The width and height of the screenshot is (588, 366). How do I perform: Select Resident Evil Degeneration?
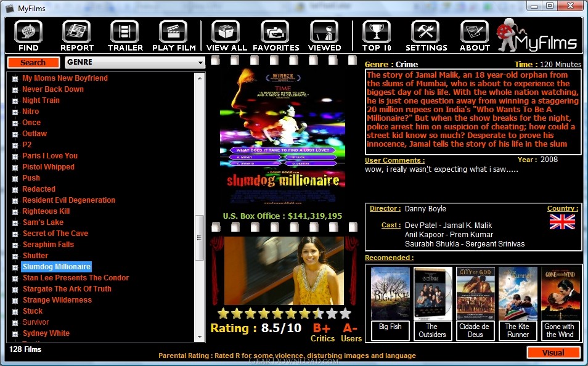click(x=68, y=200)
